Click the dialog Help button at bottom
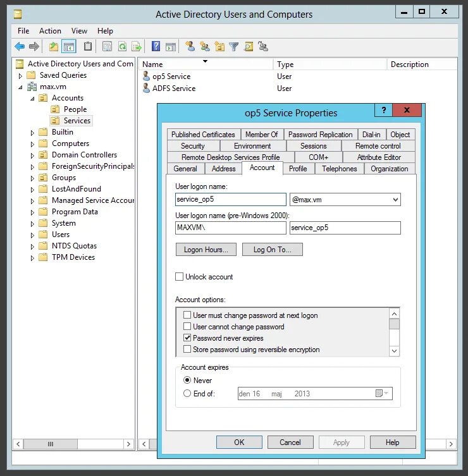Image resolution: width=468 pixels, height=476 pixels. click(392, 442)
